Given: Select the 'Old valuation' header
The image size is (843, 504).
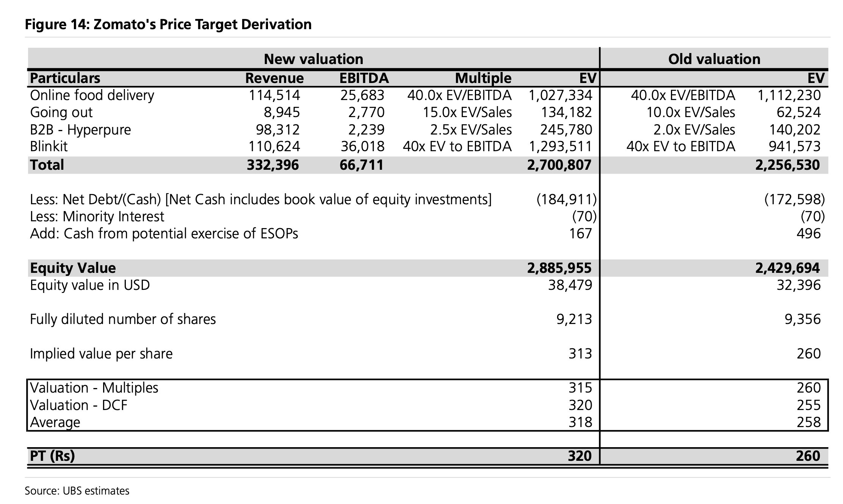Looking at the screenshot, I should [714, 59].
